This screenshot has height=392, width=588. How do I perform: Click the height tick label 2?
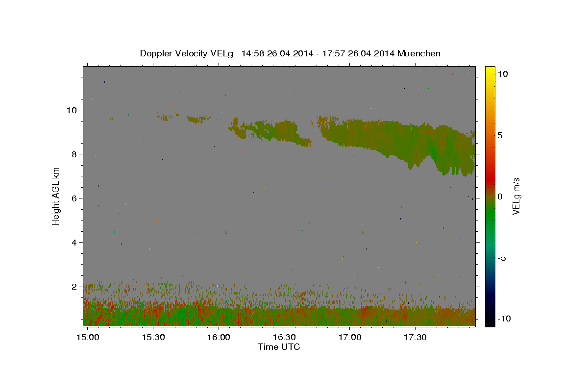pos(75,287)
